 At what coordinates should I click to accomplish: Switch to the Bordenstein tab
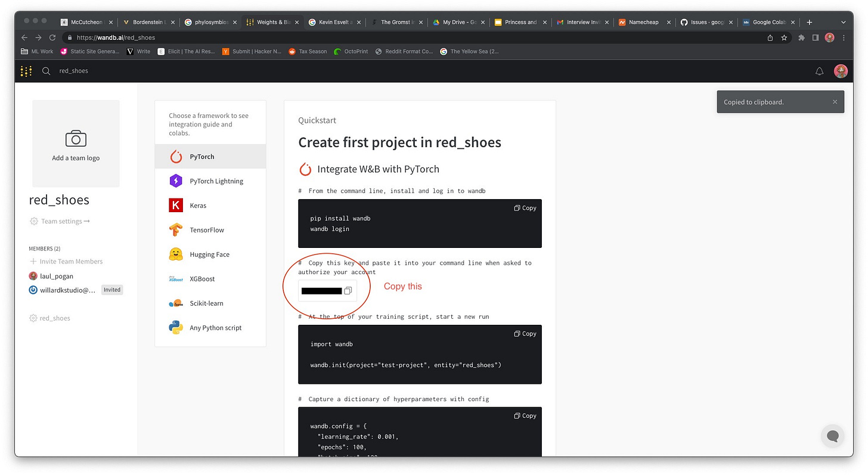[x=148, y=22]
